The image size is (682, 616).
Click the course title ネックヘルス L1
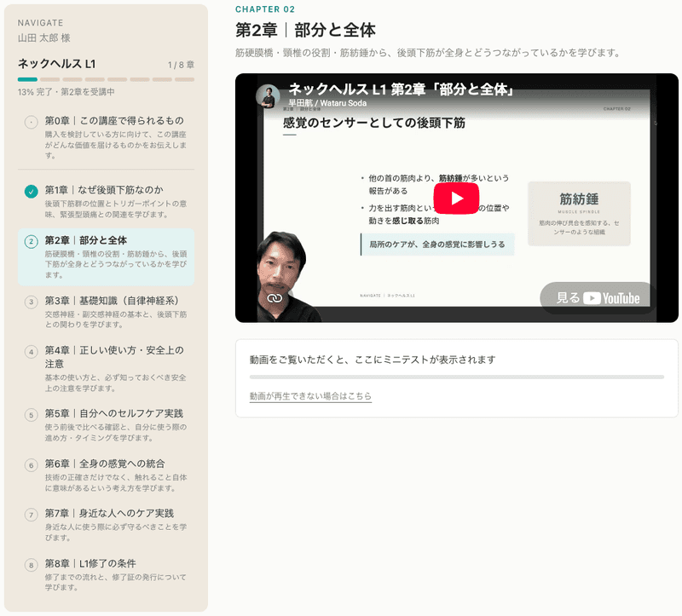[x=56, y=64]
